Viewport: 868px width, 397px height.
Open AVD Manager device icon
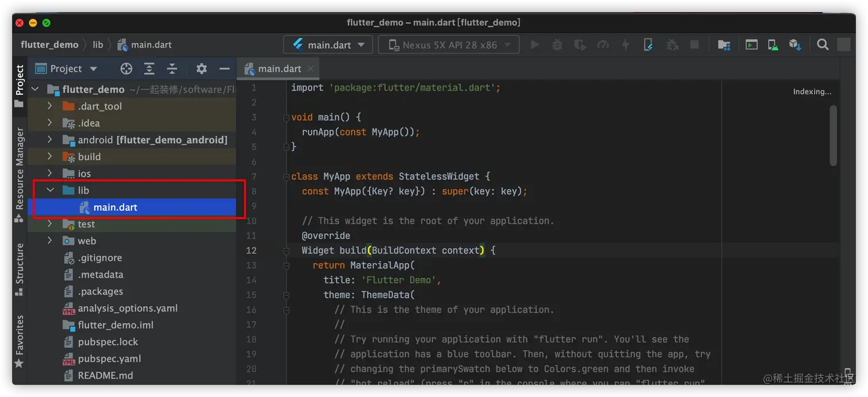tap(773, 45)
